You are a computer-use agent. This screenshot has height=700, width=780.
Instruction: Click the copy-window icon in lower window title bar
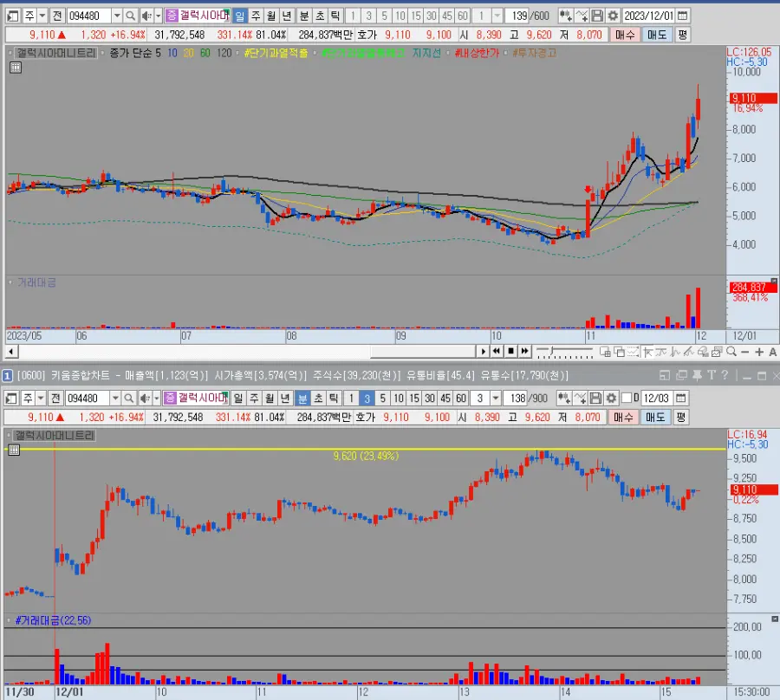coord(681,375)
